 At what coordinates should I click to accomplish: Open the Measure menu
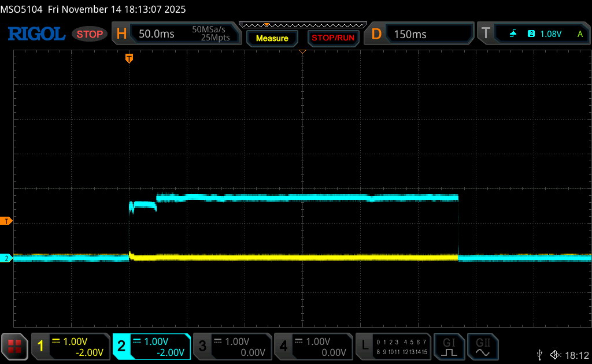(x=272, y=38)
